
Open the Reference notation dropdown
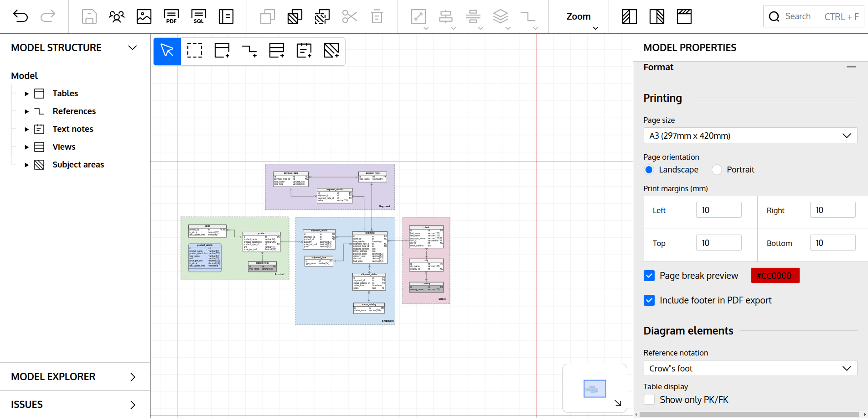750,368
